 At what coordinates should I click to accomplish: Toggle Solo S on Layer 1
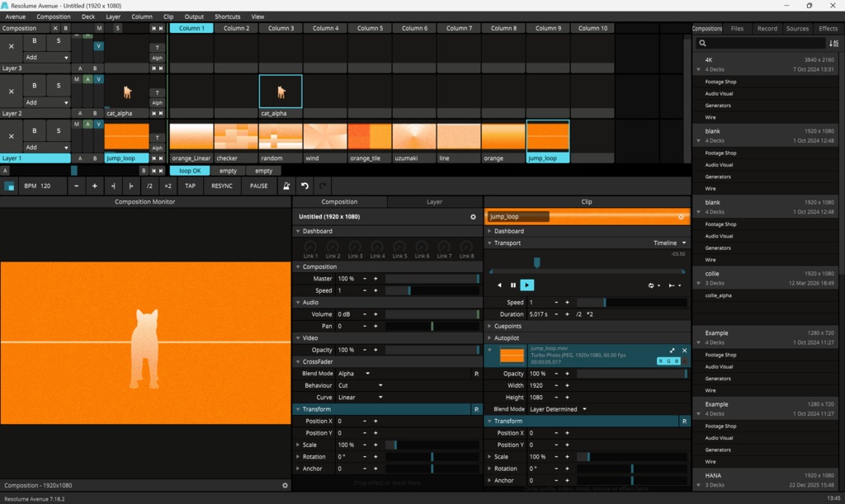click(59, 130)
